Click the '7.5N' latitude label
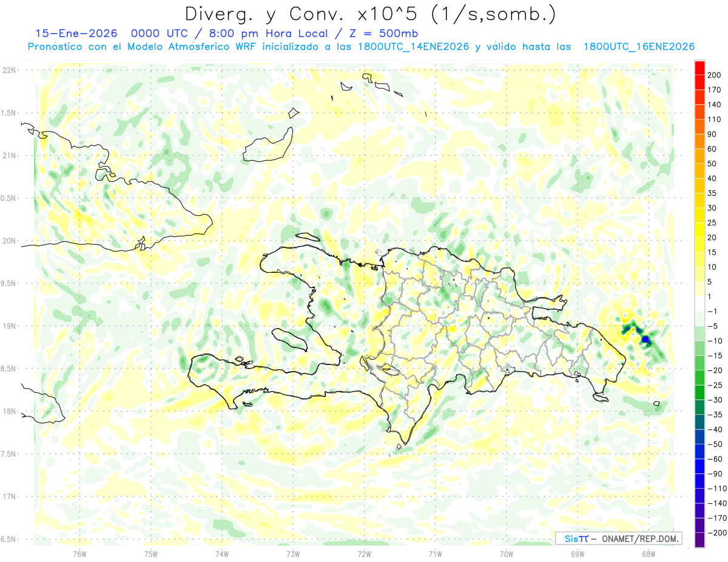This screenshot has width=728, height=562. pos(9,454)
